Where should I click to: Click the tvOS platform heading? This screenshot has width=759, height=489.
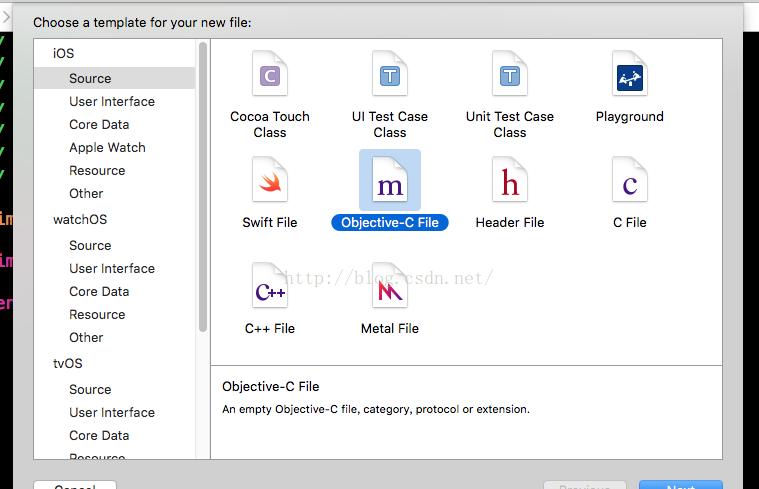[68, 364]
